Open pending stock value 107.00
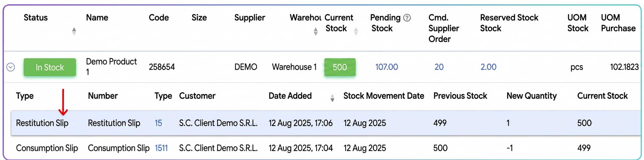This screenshot has width=644, height=160. [387, 67]
